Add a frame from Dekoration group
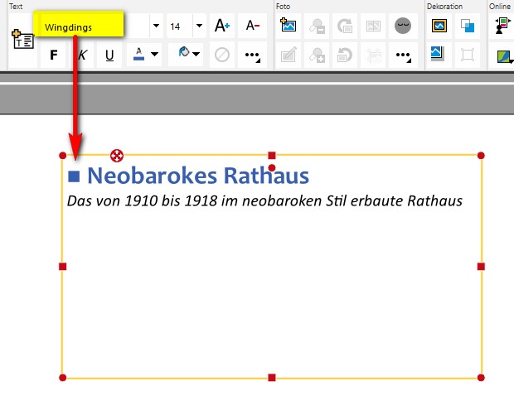This screenshot has width=514, height=420. pos(439,26)
